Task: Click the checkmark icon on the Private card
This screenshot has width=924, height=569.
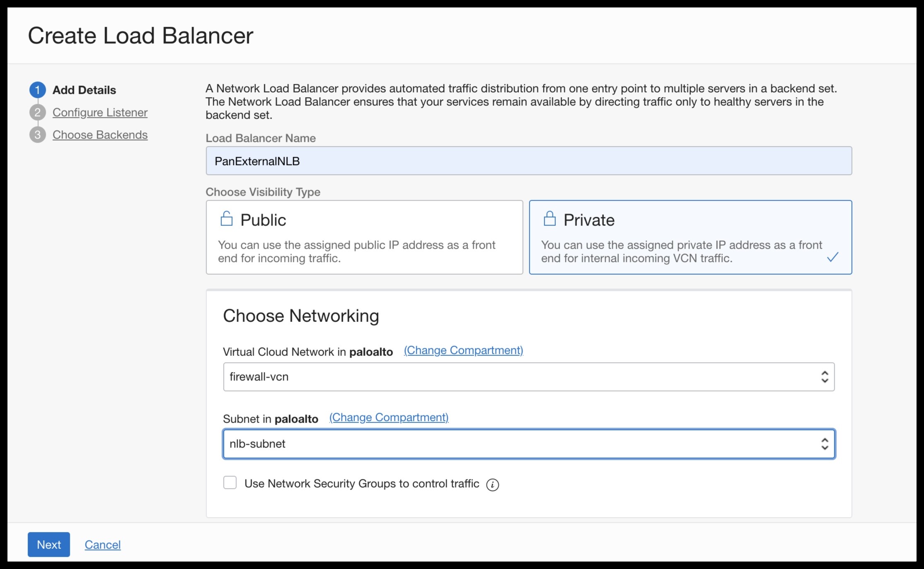Action: tap(833, 257)
